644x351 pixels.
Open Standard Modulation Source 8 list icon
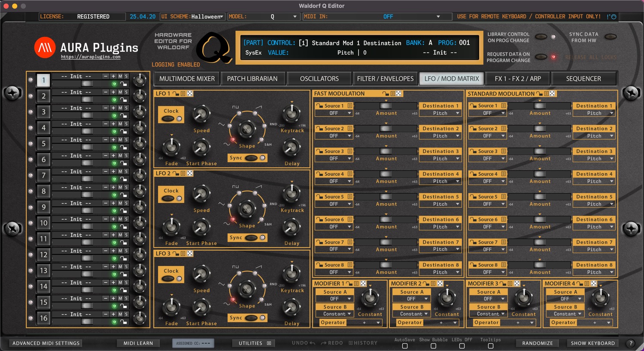pos(504,265)
